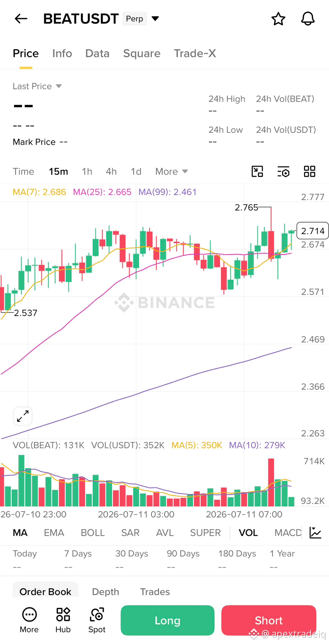The width and height of the screenshot is (329, 644).
Task: Tap the 2.765 high price marker
Action: [x=246, y=208]
